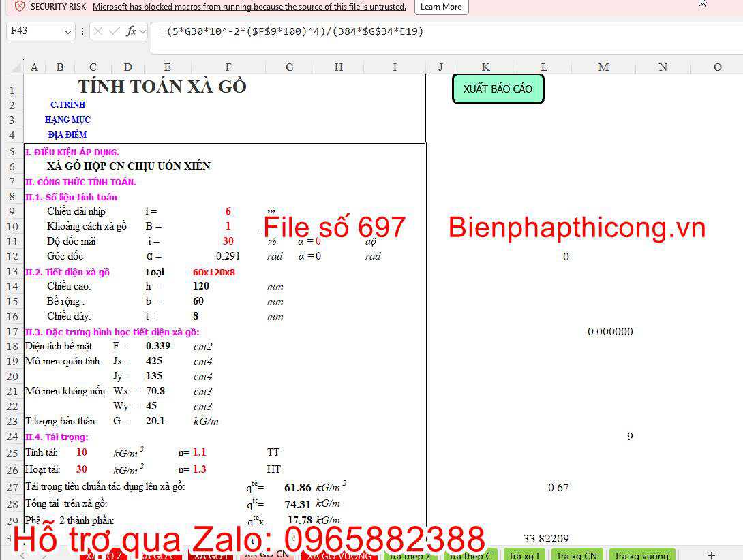This screenshot has height=560, width=743.
Task: Click the XA GO Z sheet tab
Action: (103, 555)
